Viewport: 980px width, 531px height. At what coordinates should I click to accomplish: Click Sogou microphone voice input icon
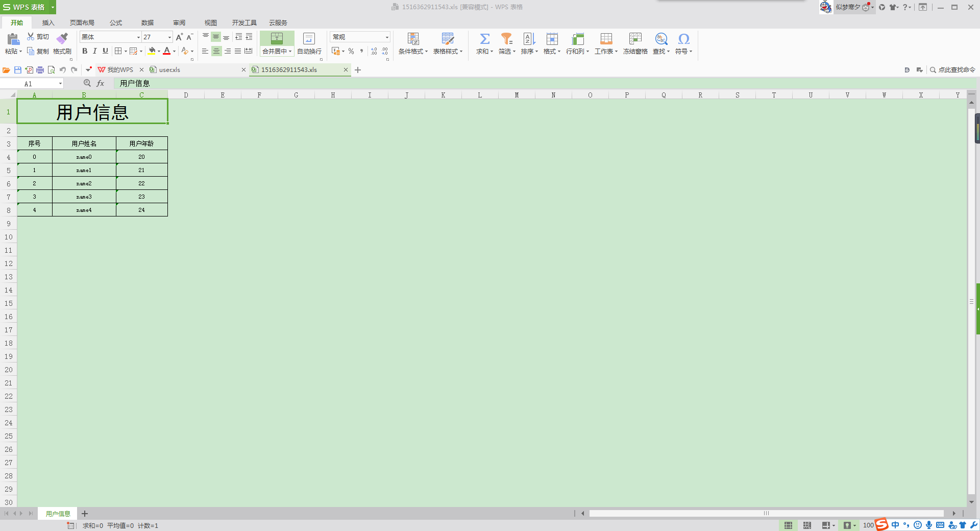pos(929,525)
